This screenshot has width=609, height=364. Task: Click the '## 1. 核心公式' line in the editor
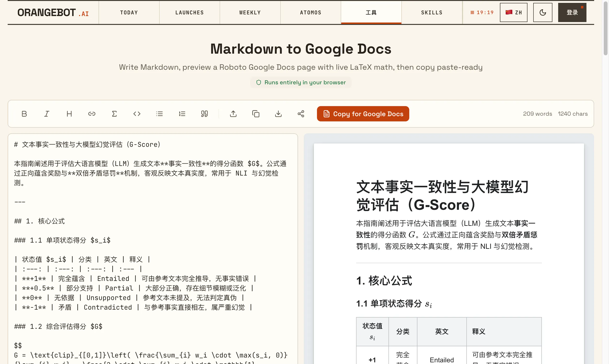click(40, 221)
